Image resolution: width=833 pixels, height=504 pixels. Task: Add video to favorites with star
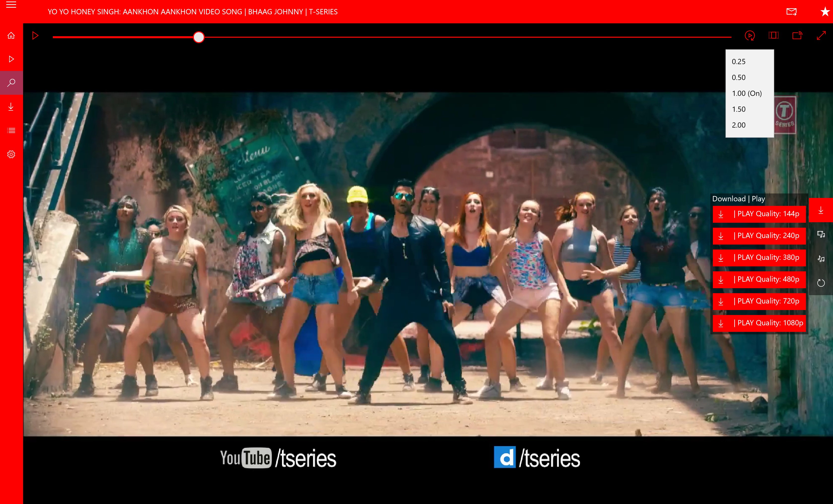825,12
